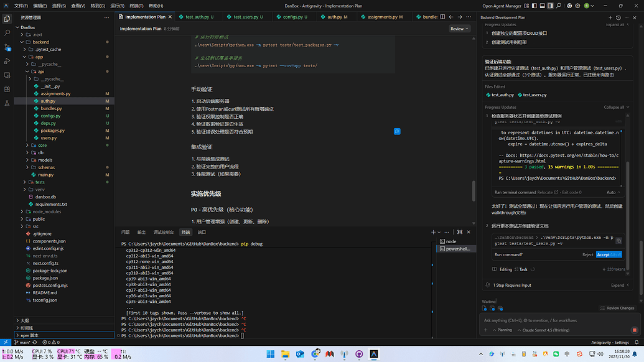Image resolution: width=644 pixels, height=362 pixels.
Task: Open Antigravity app from Windows taskbar
Action: (374, 354)
